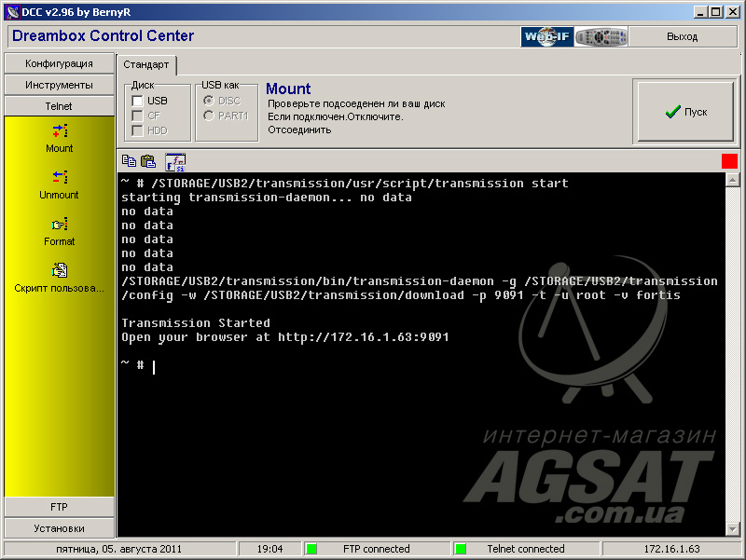Click the red stop square above terminal
This screenshot has width=746, height=560.
[x=729, y=161]
